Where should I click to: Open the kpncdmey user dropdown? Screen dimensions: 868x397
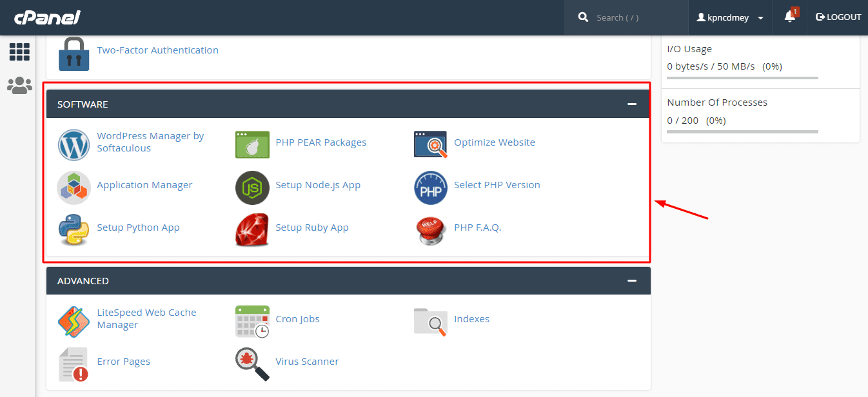(x=730, y=18)
